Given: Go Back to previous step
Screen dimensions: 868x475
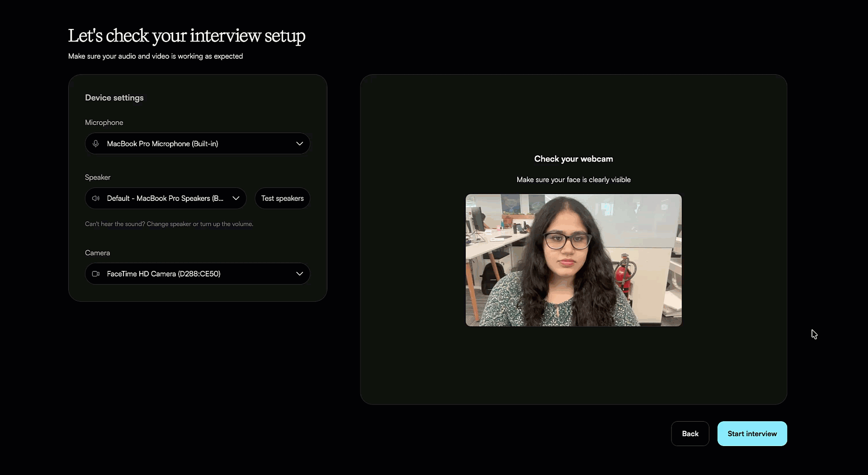Looking at the screenshot, I should (x=690, y=433).
